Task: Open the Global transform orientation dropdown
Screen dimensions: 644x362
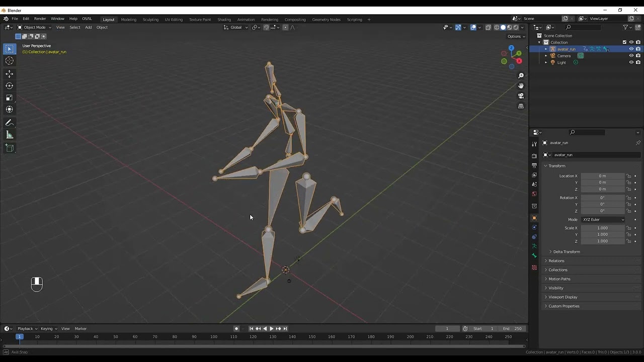Action: tap(236, 28)
